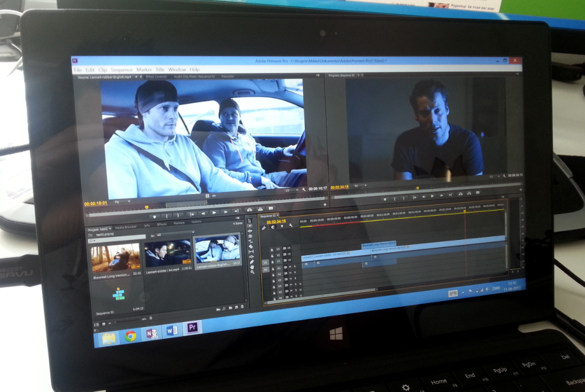585x392 pixels.
Task: Toggle lock on video track V2
Action: click(272, 256)
